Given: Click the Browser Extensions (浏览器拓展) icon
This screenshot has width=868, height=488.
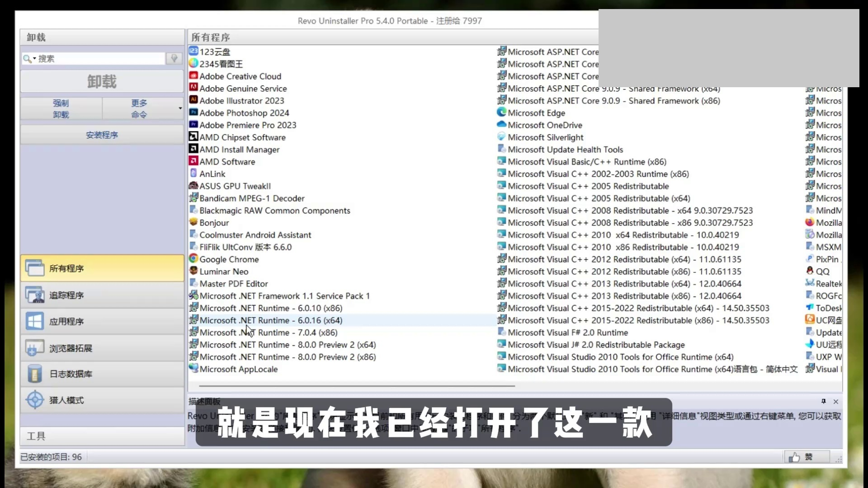Looking at the screenshot, I should [35, 348].
